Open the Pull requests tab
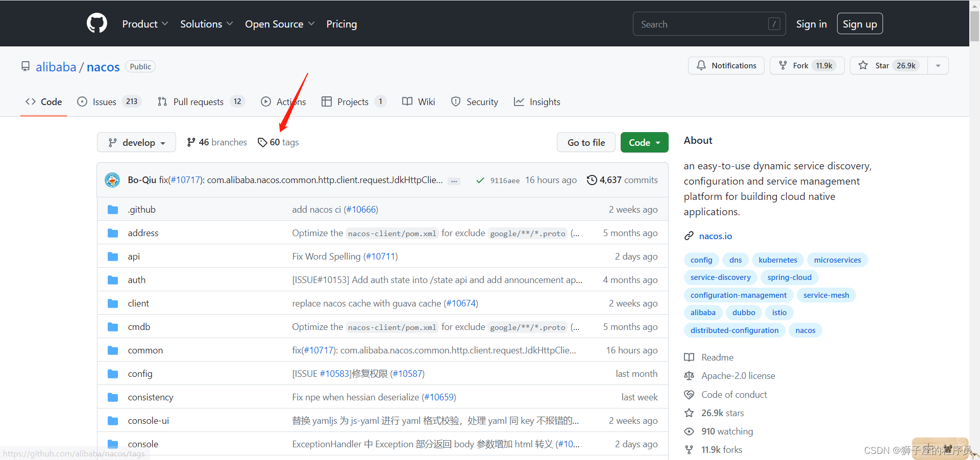 click(x=201, y=101)
